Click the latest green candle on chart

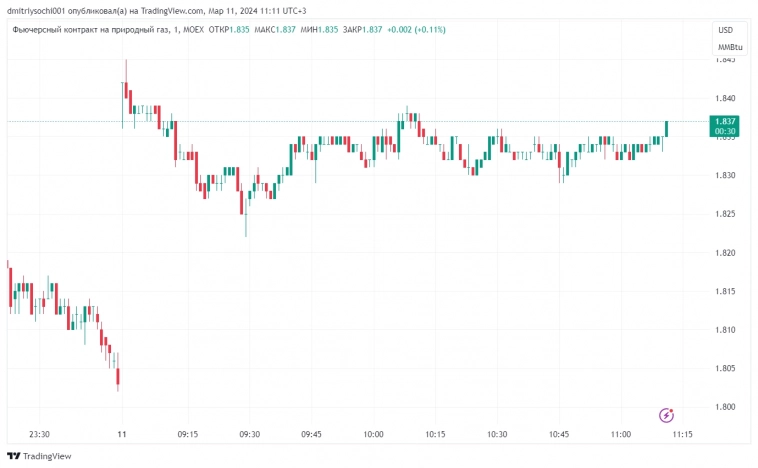point(666,129)
